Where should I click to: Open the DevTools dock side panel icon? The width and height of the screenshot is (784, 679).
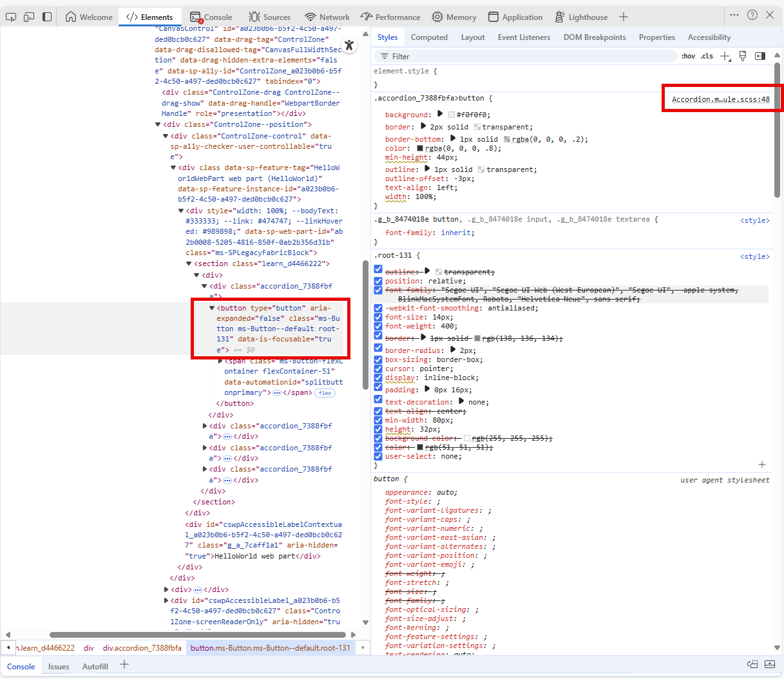pos(46,17)
